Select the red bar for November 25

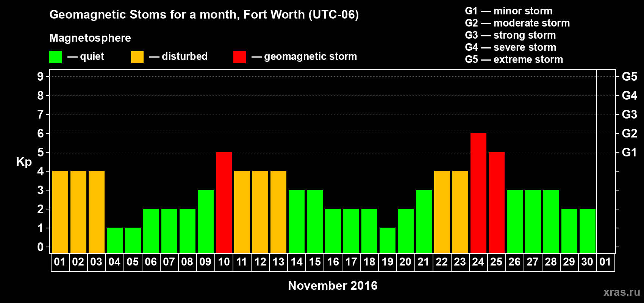[497, 203]
